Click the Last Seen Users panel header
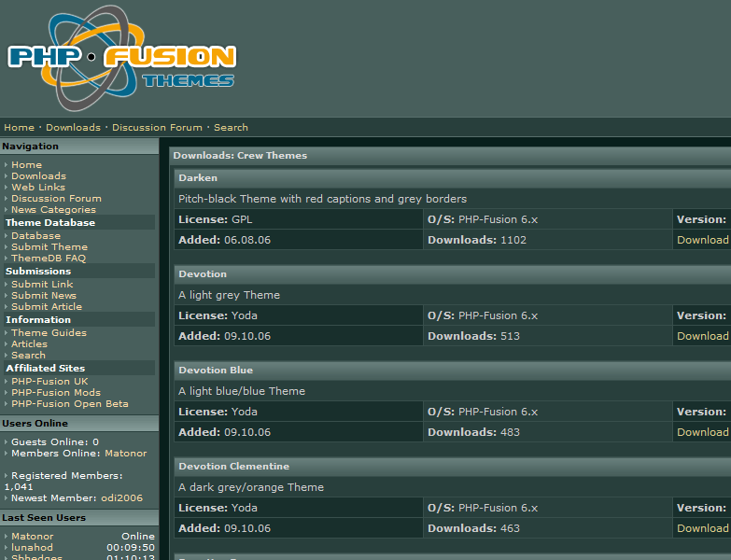 (x=79, y=518)
